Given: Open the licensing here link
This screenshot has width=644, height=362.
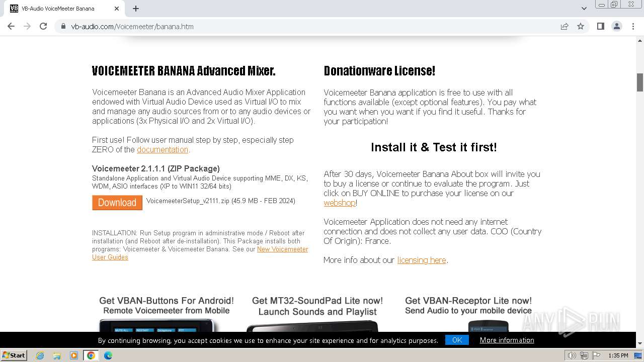Looking at the screenshot, I should [x=422, y=260].
